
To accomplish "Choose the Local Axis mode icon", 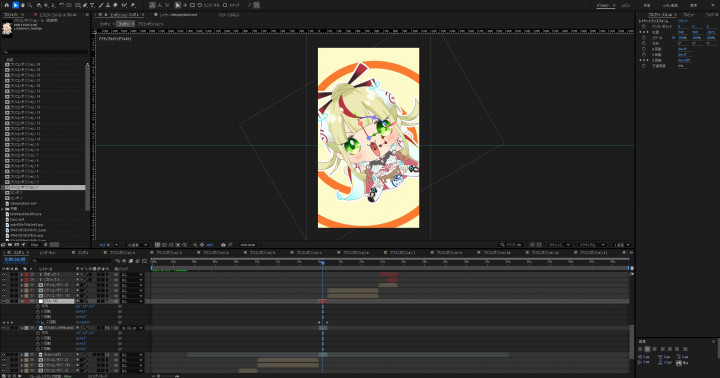I will (x=152, y=5).
